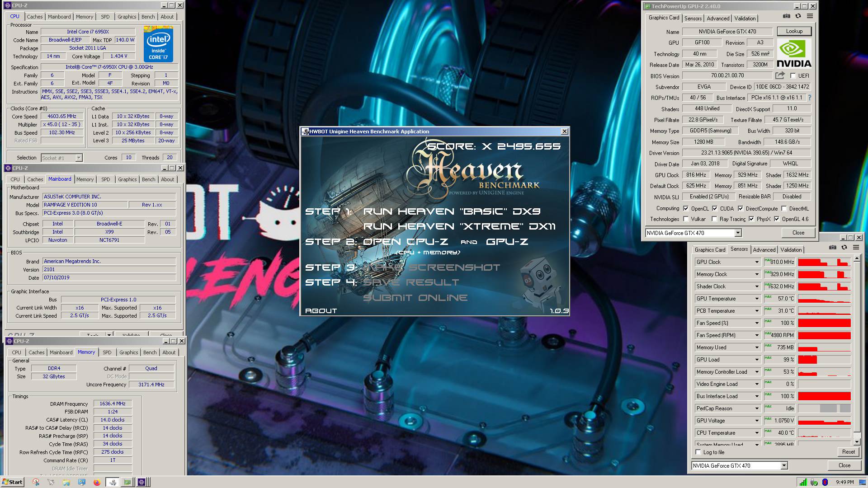The height and width of the screenshot is (488, 868).
Task: Click ABOUT in the Heaven Benchmark window
Action: (x=321, y=311)
